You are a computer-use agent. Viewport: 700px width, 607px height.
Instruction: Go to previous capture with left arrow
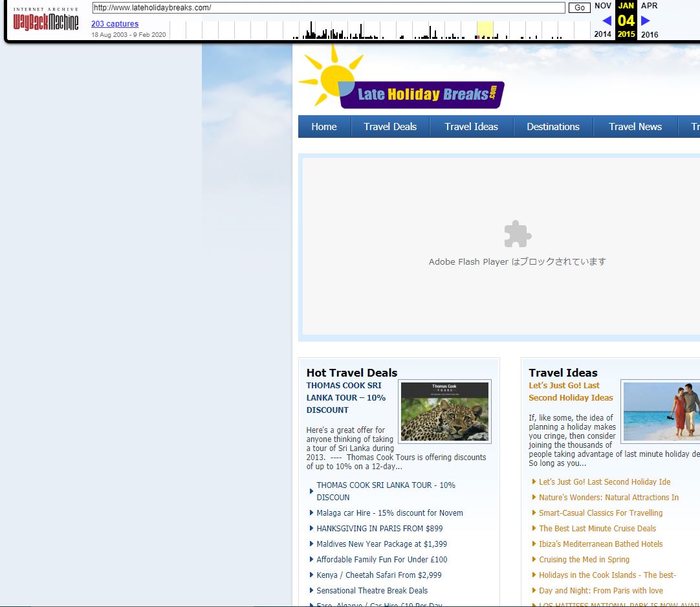[606, 21]
